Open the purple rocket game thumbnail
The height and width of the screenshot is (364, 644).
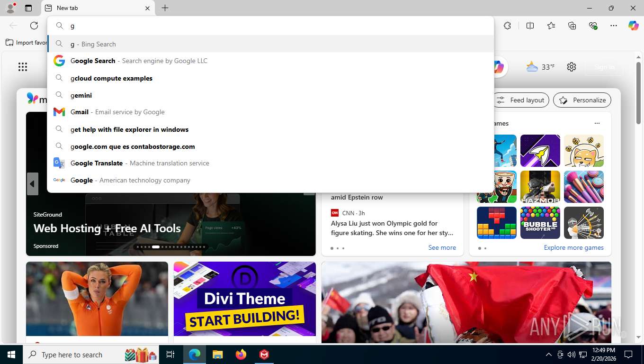[x=540, y=151]
